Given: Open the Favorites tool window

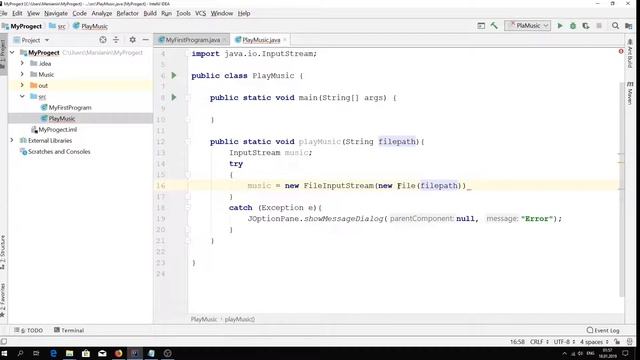Looking at the screenshot, I should coord(3,300).
